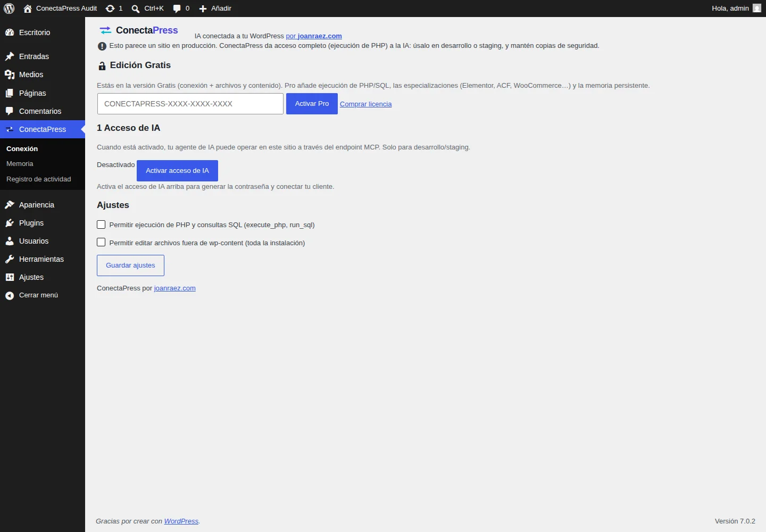The image size is (766, 532).
Task: Click the Cerrar menú collapse arrow icon
Action: click(10, 295)
